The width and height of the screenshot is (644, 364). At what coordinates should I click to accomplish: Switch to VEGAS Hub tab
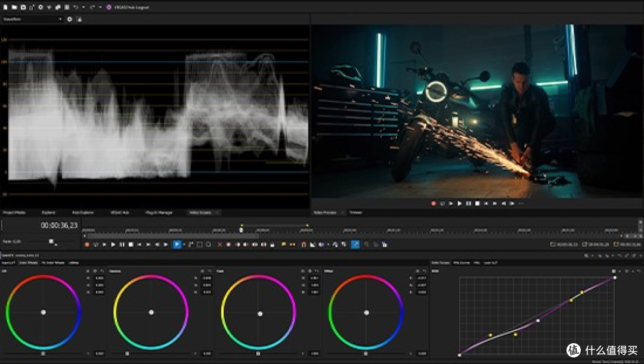coord(119,213)
